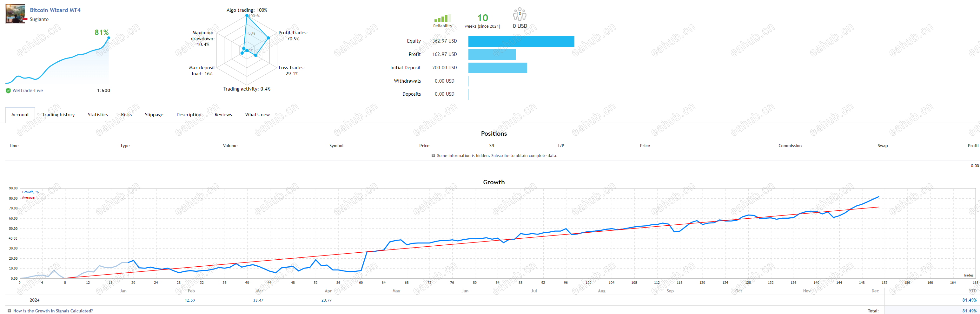The width and height of the screenshot is (980, 314).
Task: Click the Loss Trades 29.1% label
Action: click(x=292, y=71)
